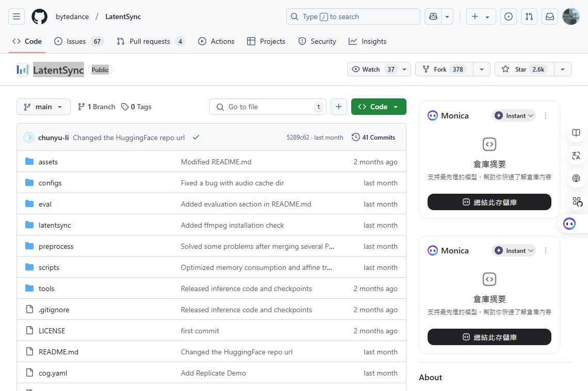Open the notifications inbox icon
Image resolution: width=588 pixels, height=391 pixels.
550,16
